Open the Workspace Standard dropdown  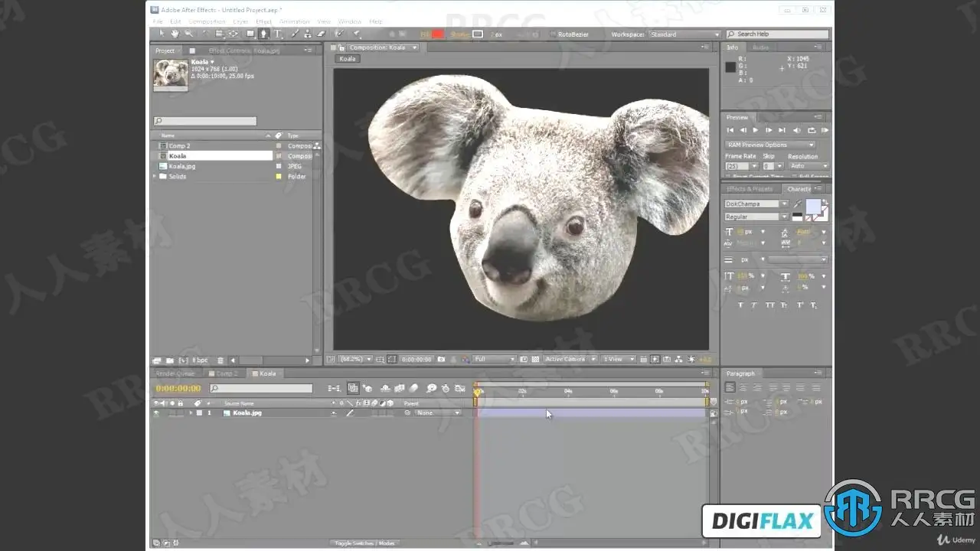pos(684,34)
